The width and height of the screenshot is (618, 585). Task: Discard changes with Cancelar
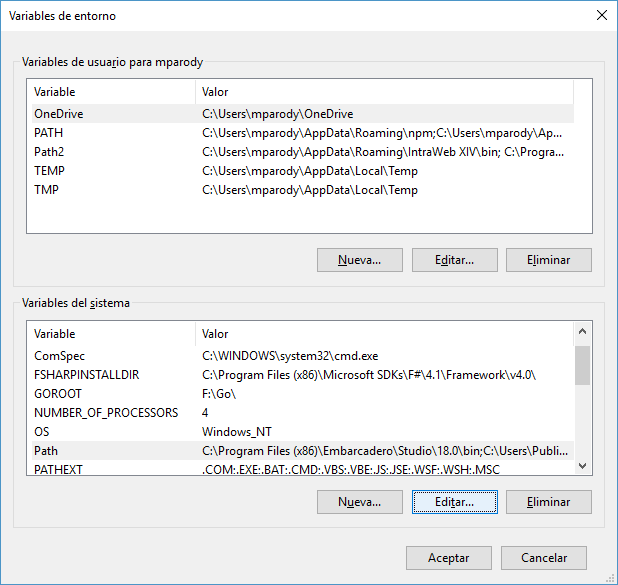[x=544, y=558]
